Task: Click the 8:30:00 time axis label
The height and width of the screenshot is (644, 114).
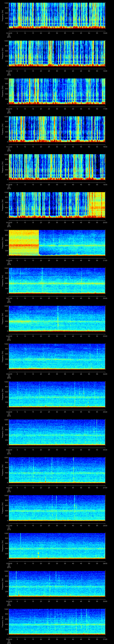Action: pyautogui.click(x=9, y=639)
